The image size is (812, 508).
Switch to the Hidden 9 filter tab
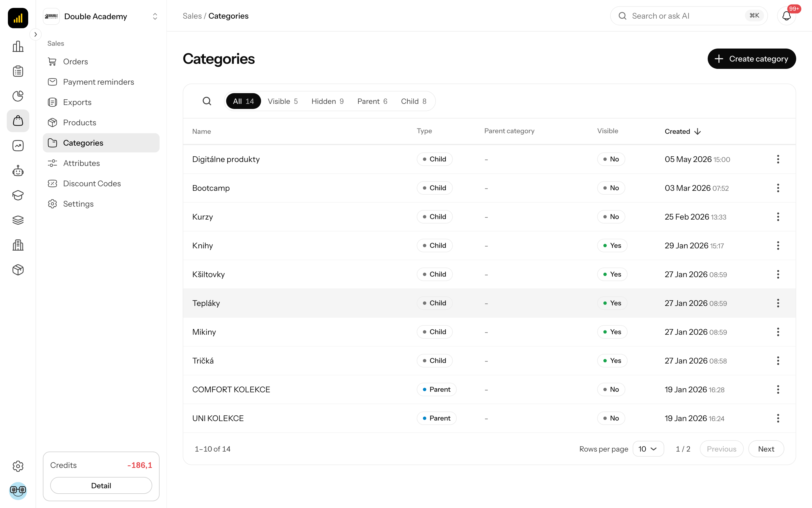(328, 101)
